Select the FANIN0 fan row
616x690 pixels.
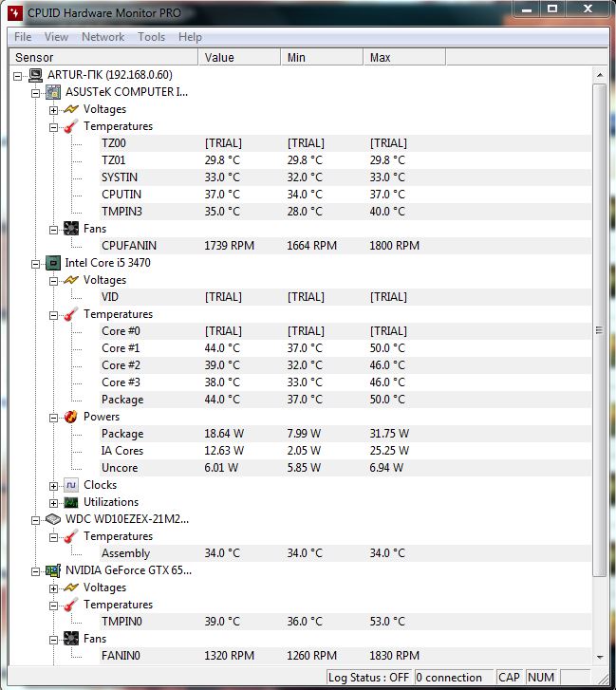tap(345, 656)
